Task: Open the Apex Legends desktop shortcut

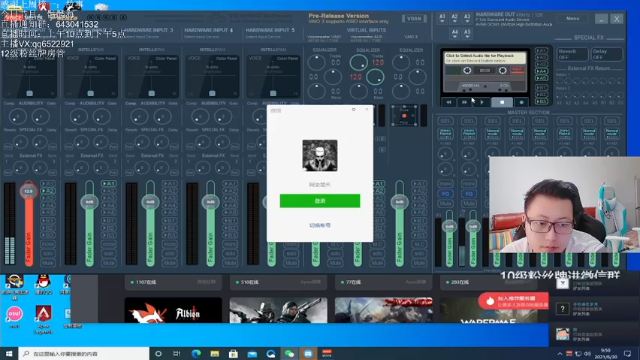Action: [x=44, y=320]
